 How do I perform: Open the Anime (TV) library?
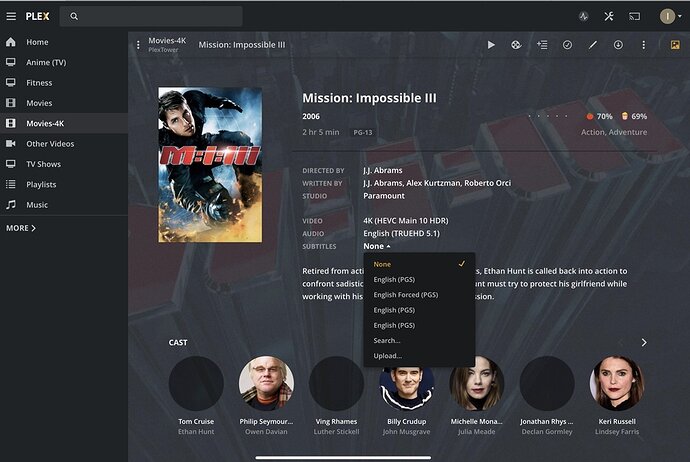pos(46,62)
